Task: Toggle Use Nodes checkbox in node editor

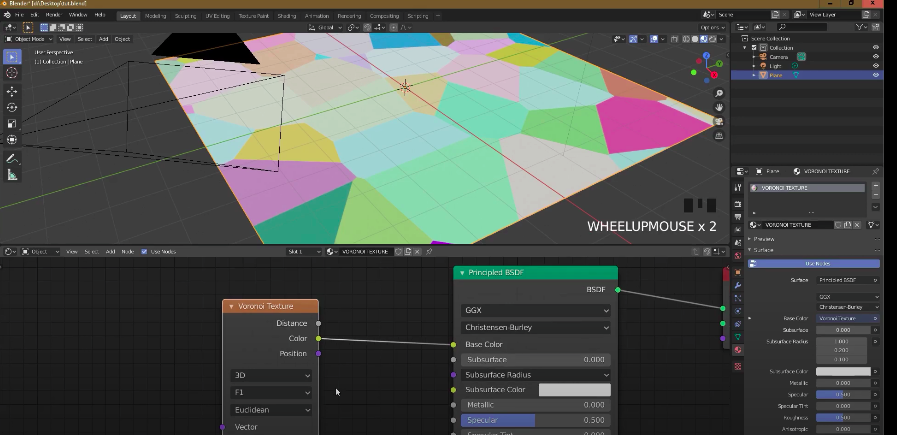Action: (144, 252)
